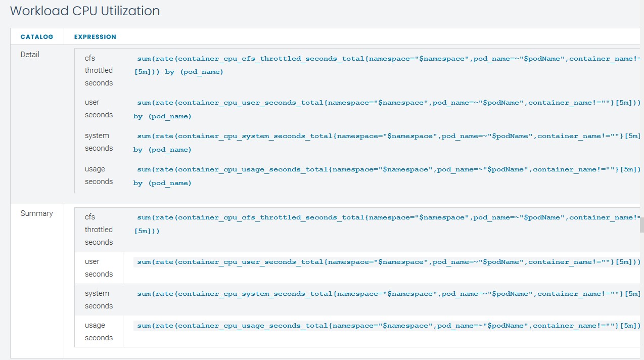Click Detail cfs_throttled_seconds_total expression
This screenshot has height=360, width=644.
[388, 65]
